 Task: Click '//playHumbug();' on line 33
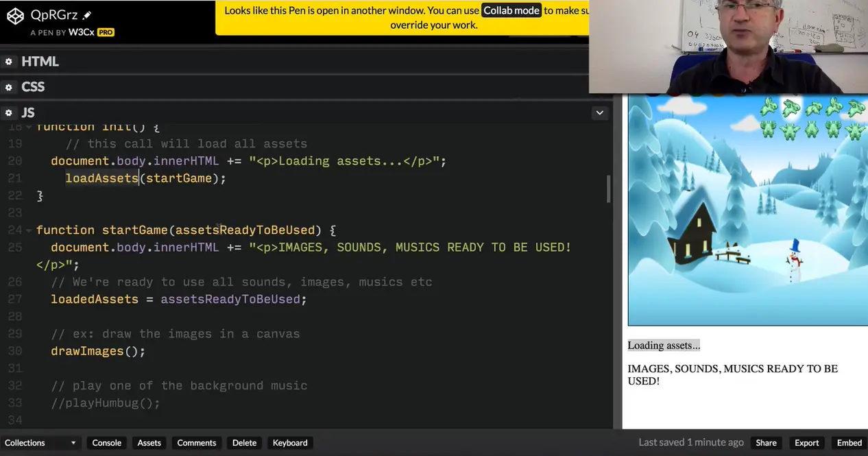106,403
